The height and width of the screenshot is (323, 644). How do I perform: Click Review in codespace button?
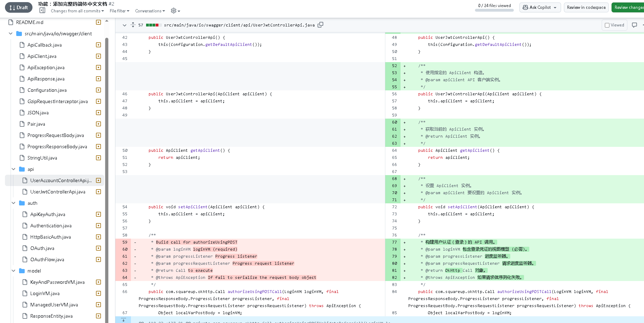coord(586,7)
